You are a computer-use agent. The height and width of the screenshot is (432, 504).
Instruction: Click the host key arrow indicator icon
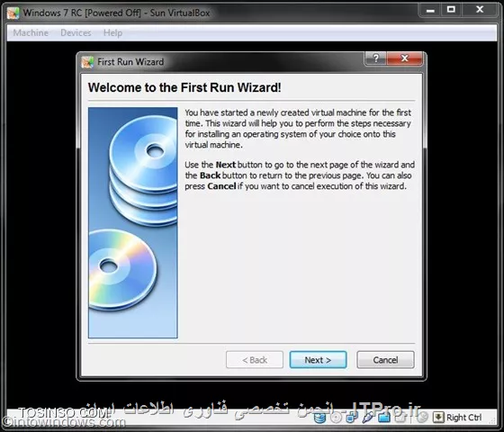(x=438, y=418)
